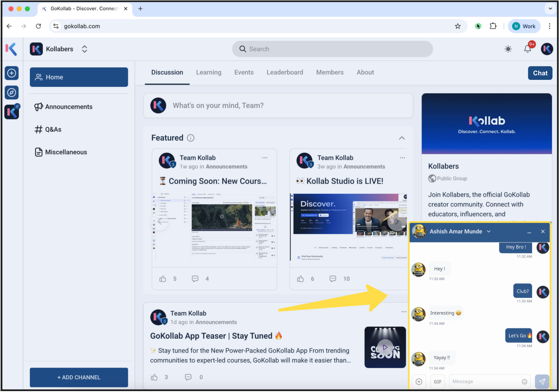The height and width of the screenshot is (392, 559).
Task: Open Coming Soon New Course post title
Action: (213, 181)
